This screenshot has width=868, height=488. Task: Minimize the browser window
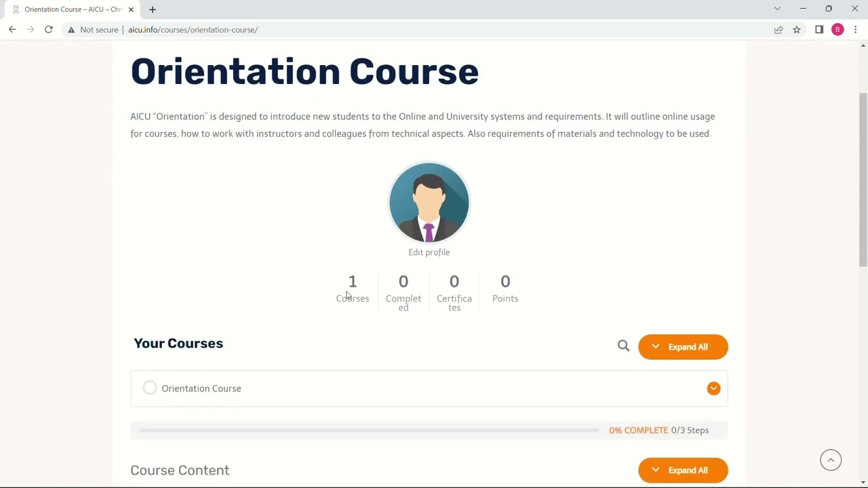click(803, 9)
